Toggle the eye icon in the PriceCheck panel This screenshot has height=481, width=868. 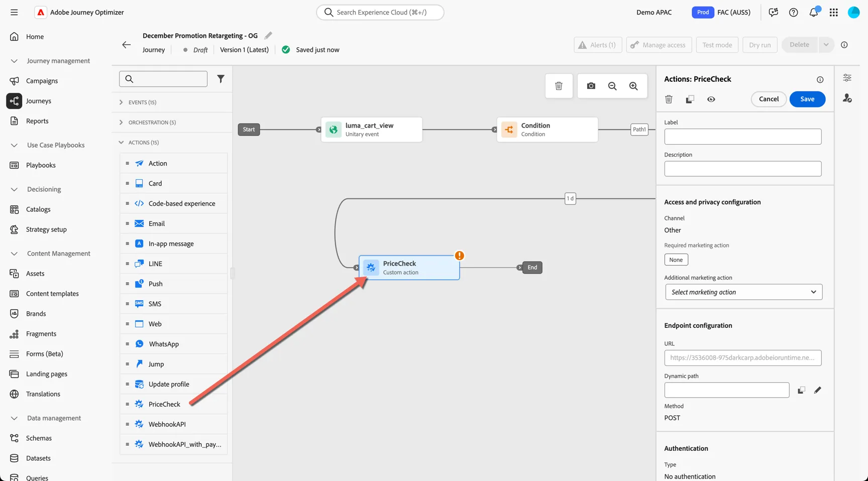click(711, 99)
